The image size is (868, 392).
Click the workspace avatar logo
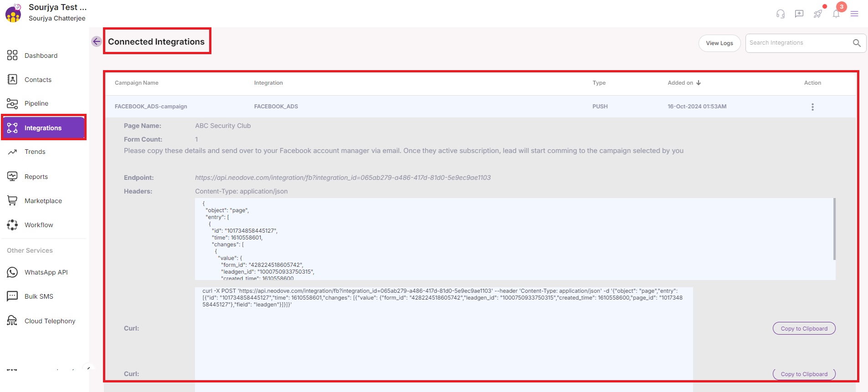tap(13, 13)
